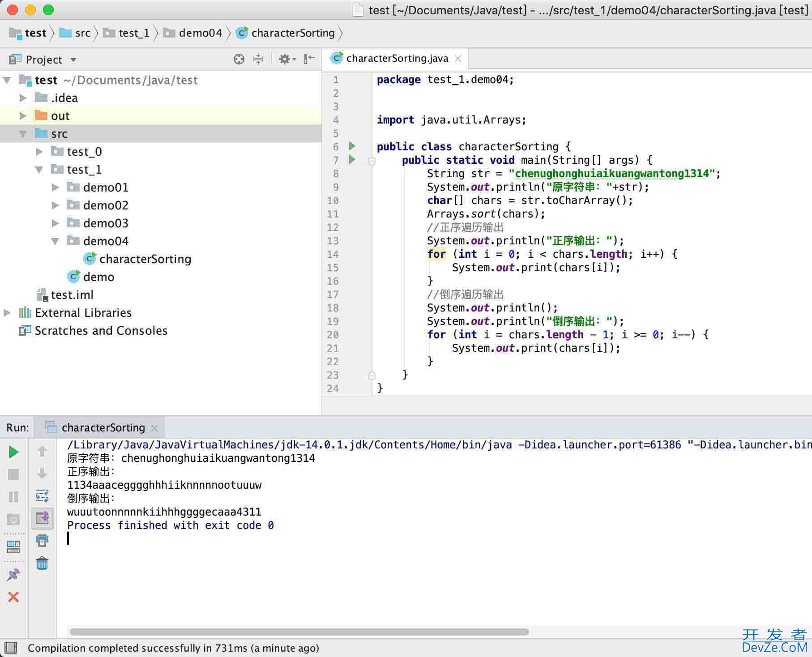Screen dimensions: 812x657
Task: Select the characterSorting.java editor tab
Action: 397,59
